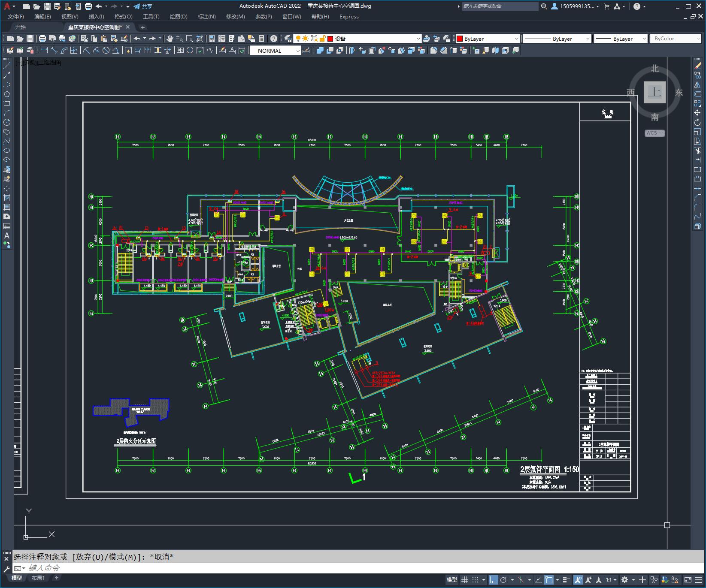Screen dimensions: 706x588
Task: Select the Rectangle draw tool
Action: click(7, 103)
